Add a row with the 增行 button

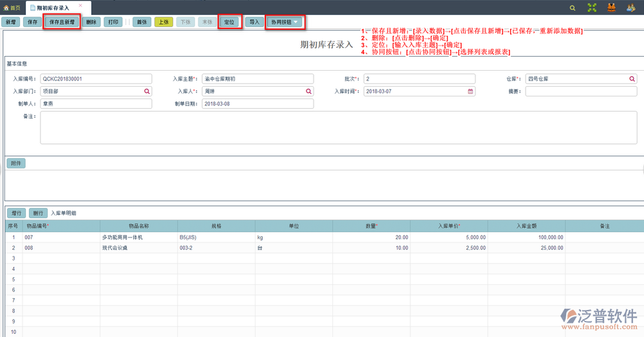click(x=16, y=213)
